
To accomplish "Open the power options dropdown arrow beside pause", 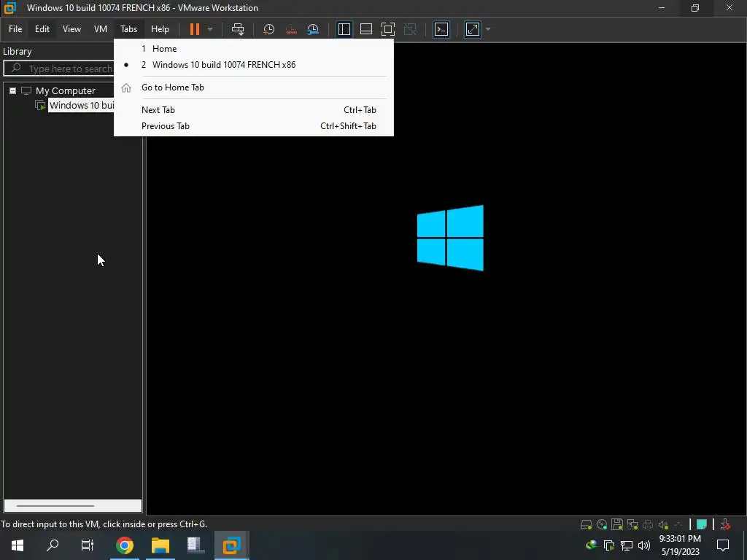I will click(x=210, y=29).
